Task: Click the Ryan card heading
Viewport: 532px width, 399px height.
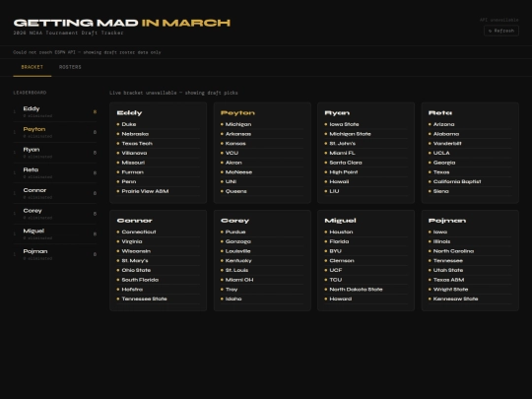Action: (x=337, y=113)
